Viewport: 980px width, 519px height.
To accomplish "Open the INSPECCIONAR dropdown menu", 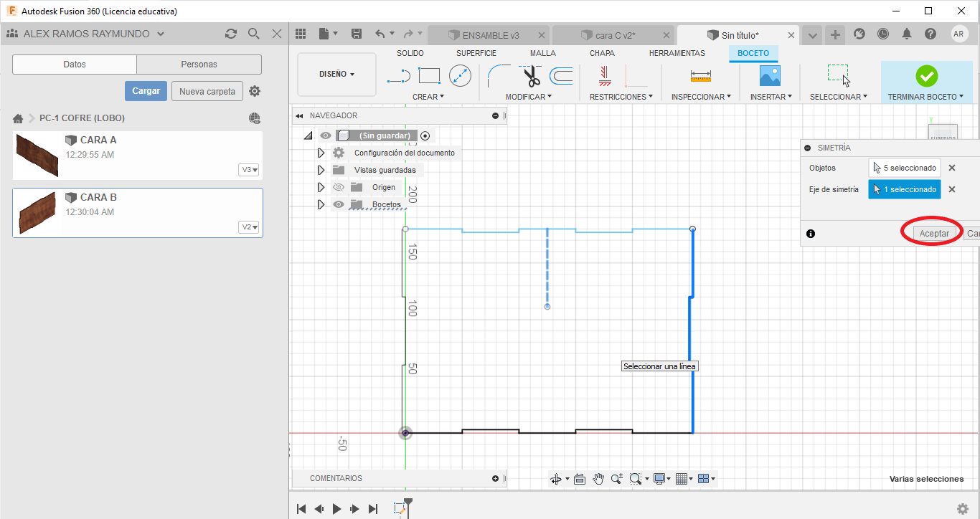I will pyautogui.click(x=701, y=97).
